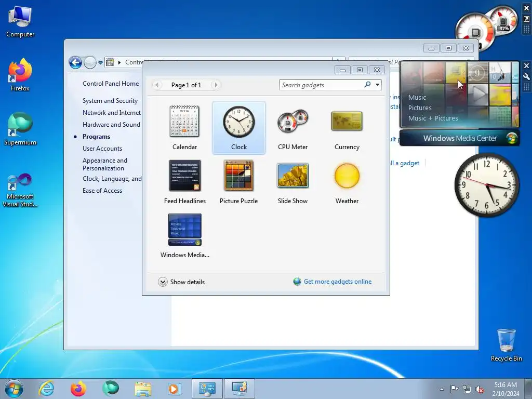Open network tray icon
The width and height of the screenshot is (532, 399).
tap(467, 389)
